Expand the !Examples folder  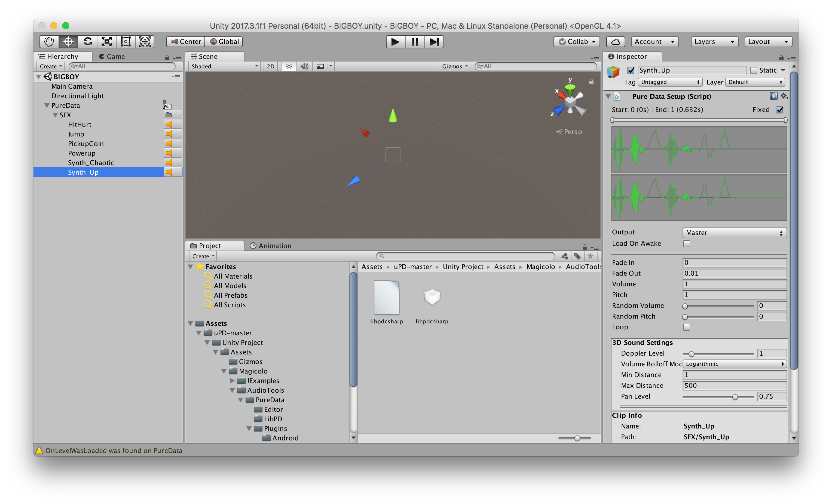pyautogui.click(x=232, y=380)
